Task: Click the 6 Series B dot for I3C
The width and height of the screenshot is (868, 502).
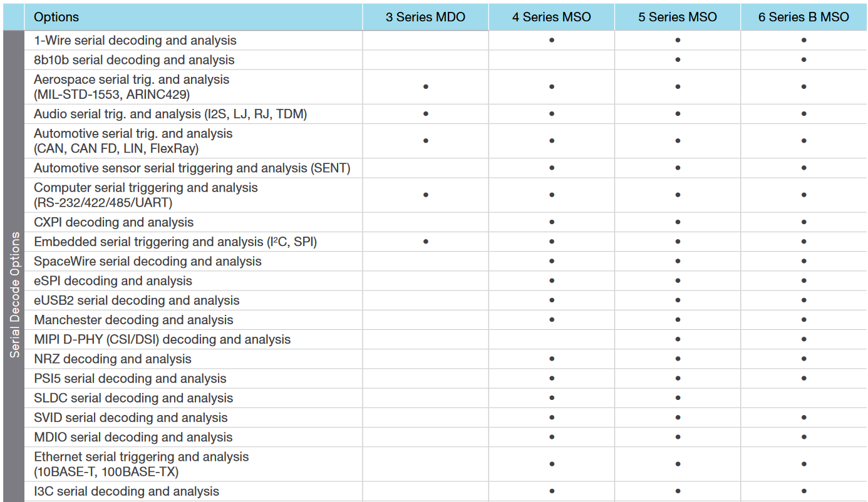Action: click(x=803, y=491)
